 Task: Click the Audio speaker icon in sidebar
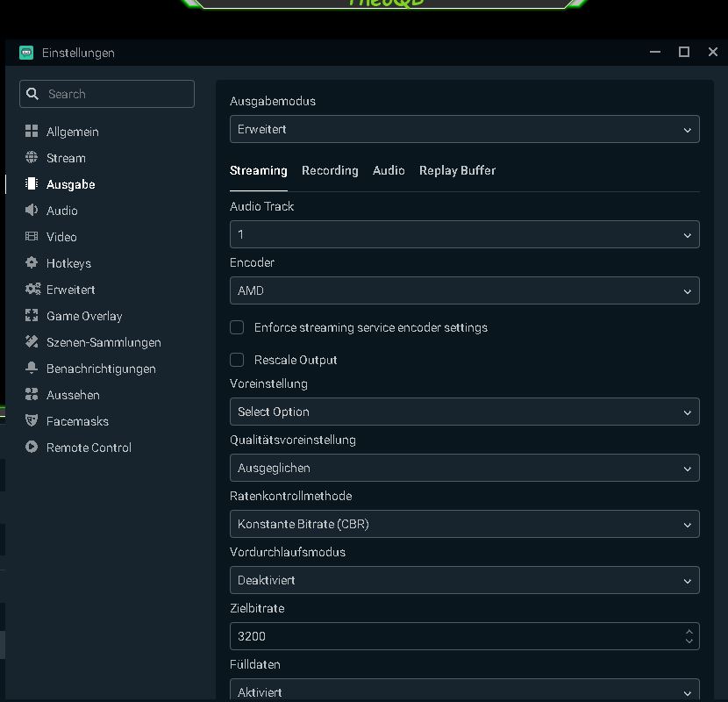(32, 211)
